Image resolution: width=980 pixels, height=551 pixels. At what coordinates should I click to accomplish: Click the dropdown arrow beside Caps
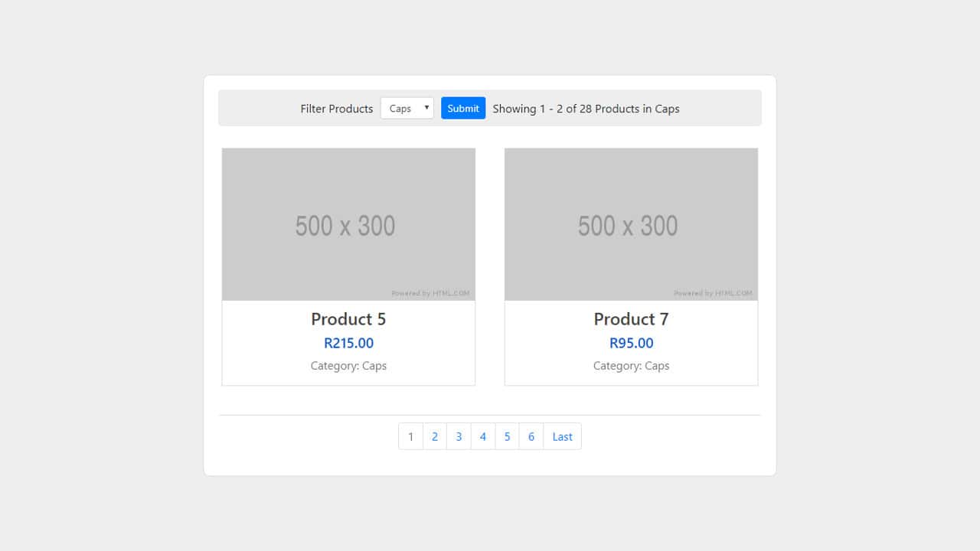(x=426, y=108)
